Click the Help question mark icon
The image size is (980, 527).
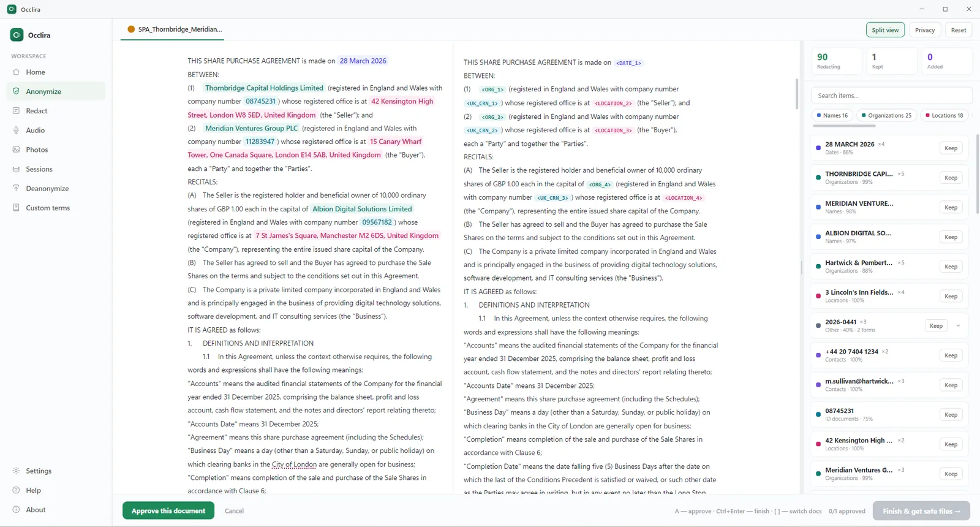[x=16, y=490]
